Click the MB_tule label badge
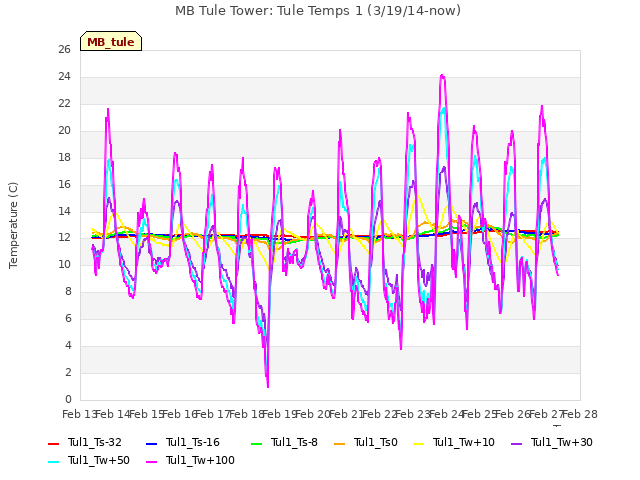This screenshot has width=640, height=480. pos(111,41)
